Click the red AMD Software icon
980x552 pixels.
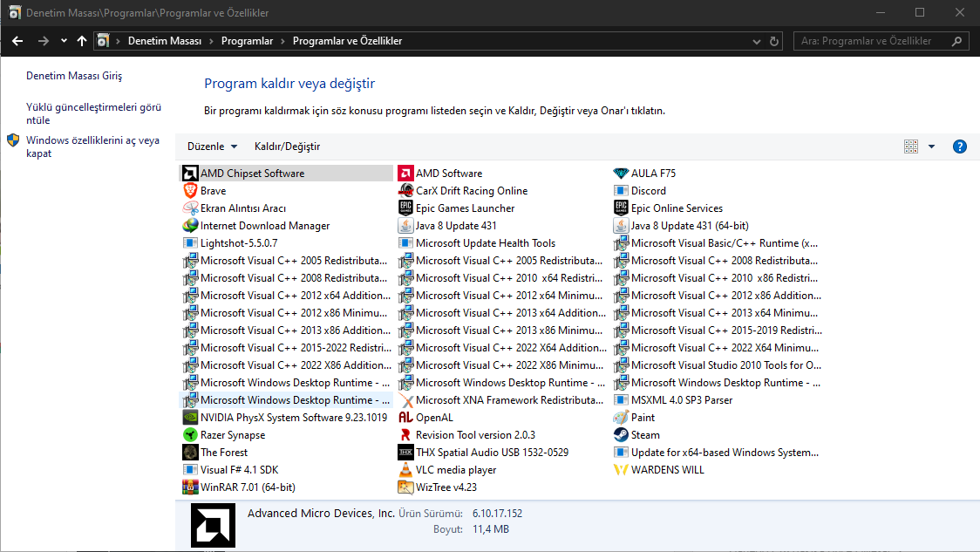coord(405,174)
